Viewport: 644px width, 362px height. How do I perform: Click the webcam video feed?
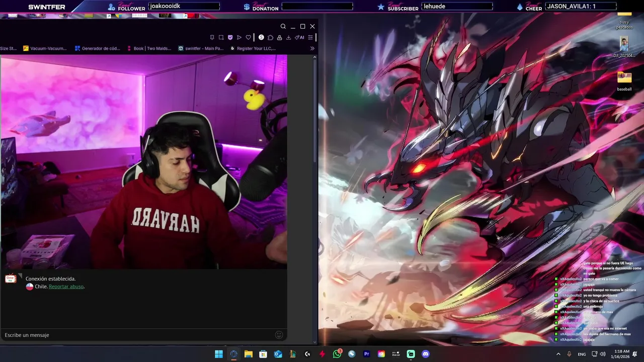[144, 161]
